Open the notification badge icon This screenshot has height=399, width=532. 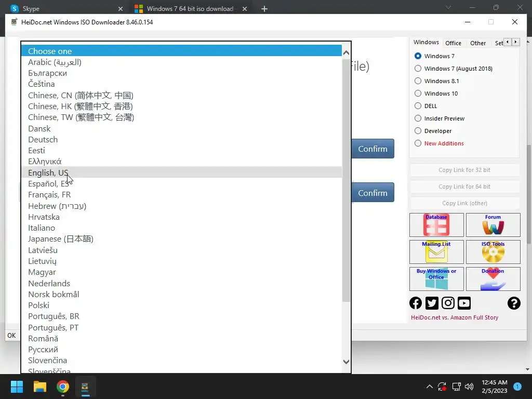517,387
